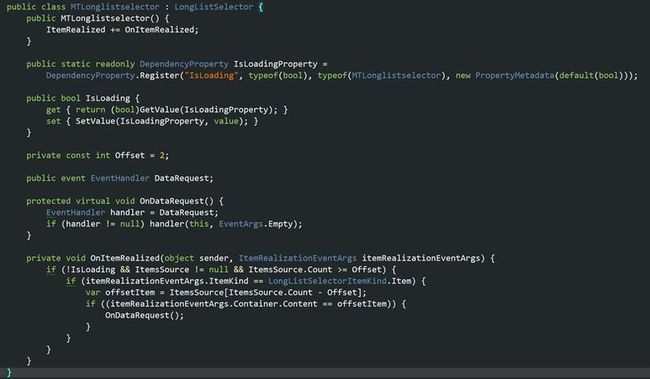Click the Offset constant in 'const int Offset'

point(130,155)
